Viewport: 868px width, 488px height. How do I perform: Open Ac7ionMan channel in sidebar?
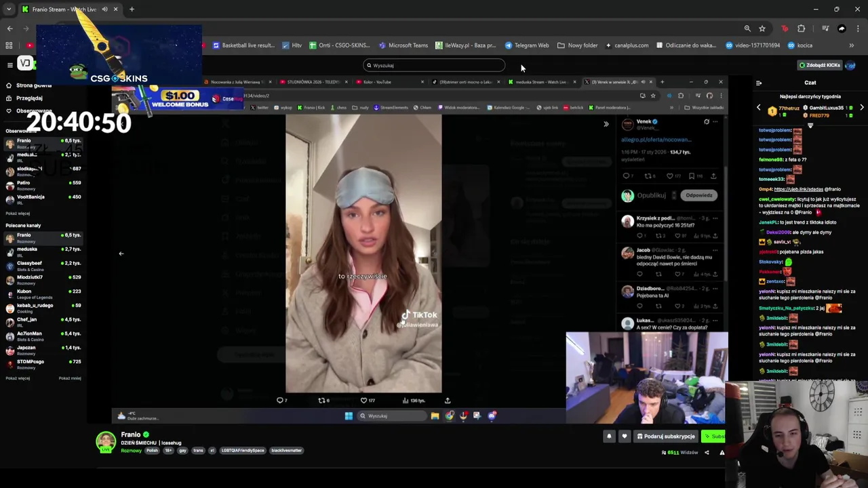[43, 336]
